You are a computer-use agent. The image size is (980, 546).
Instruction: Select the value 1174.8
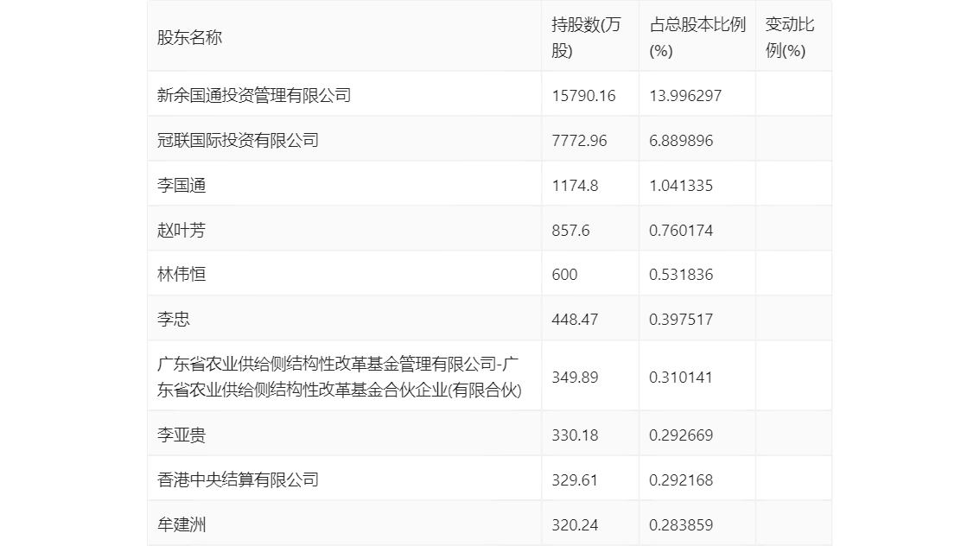575,186
